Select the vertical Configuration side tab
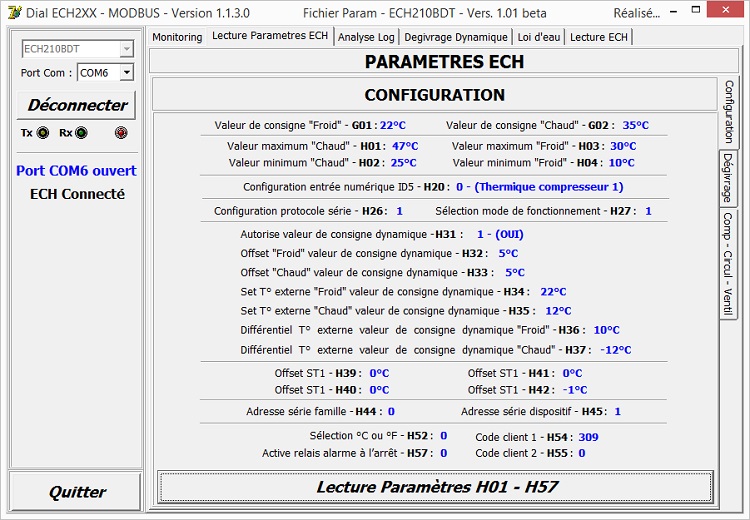The image size is (750, 520). pos(729,113)
